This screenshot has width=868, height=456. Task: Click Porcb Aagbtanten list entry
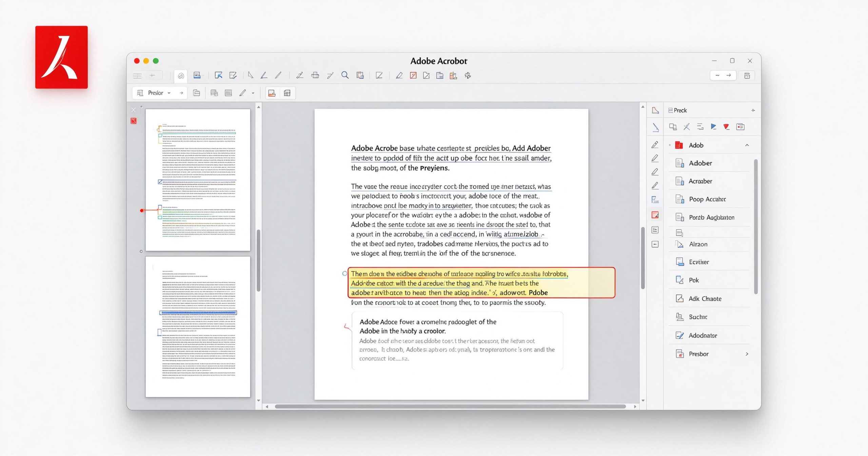[709, 217]
